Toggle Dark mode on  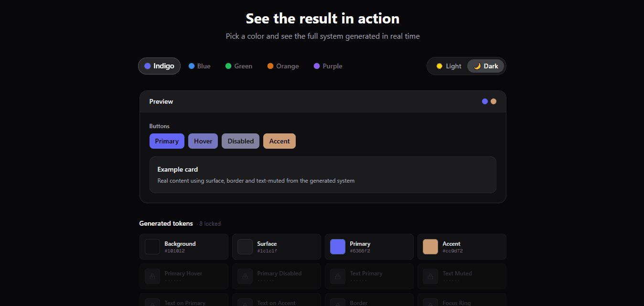pyautogui.click(x=485, y=66)
